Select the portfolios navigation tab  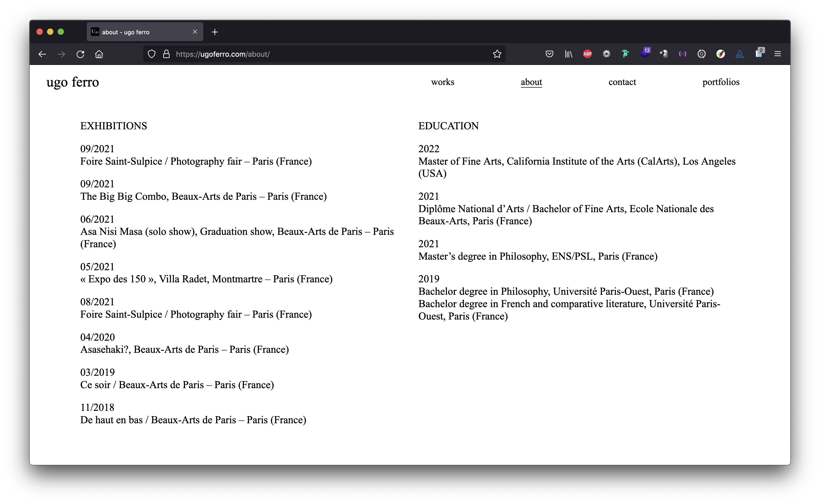(720, 82)
